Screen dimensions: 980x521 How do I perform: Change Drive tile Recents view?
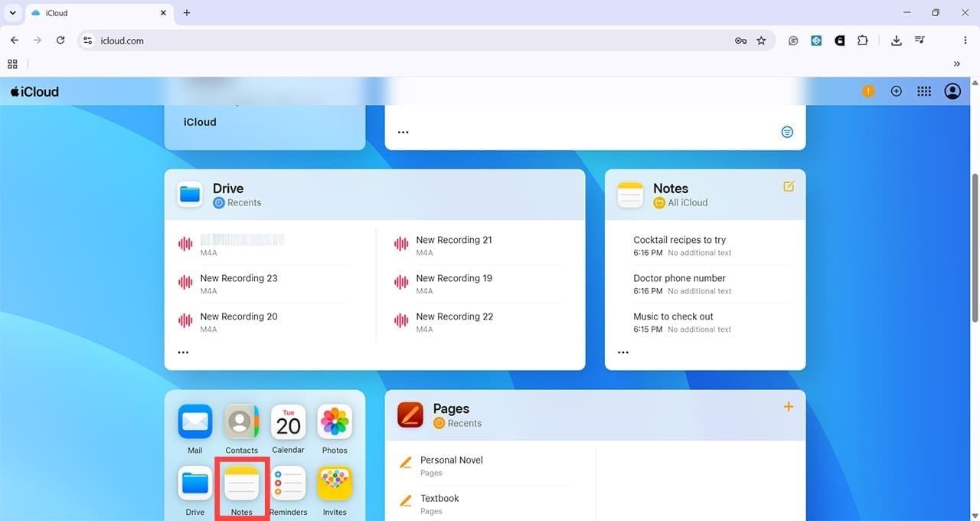coord(237,203)
